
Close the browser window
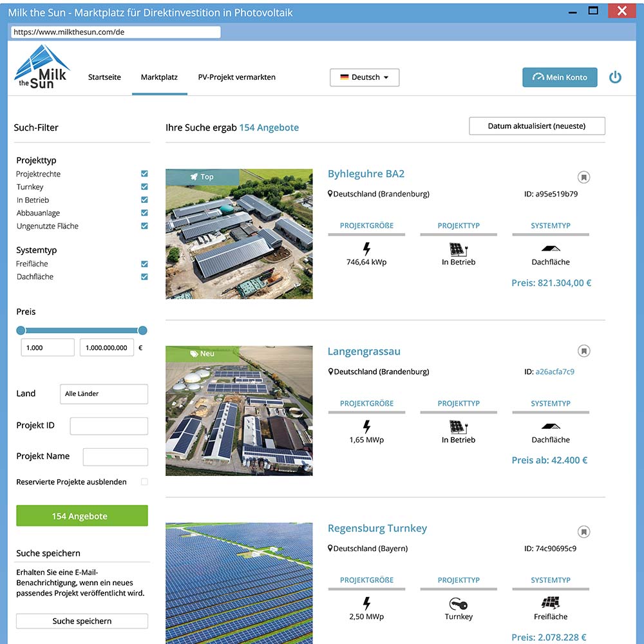click(x=622, y=11)
